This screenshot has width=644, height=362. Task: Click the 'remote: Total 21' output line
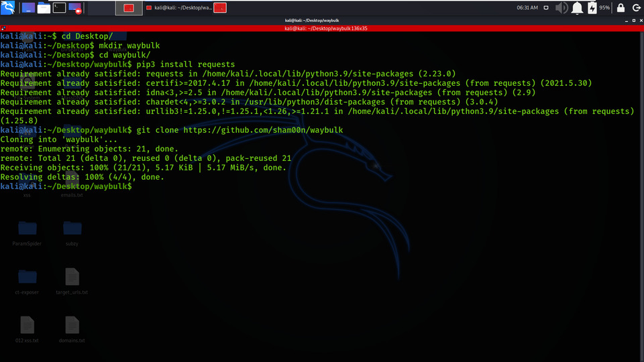(x=146, y=158)
